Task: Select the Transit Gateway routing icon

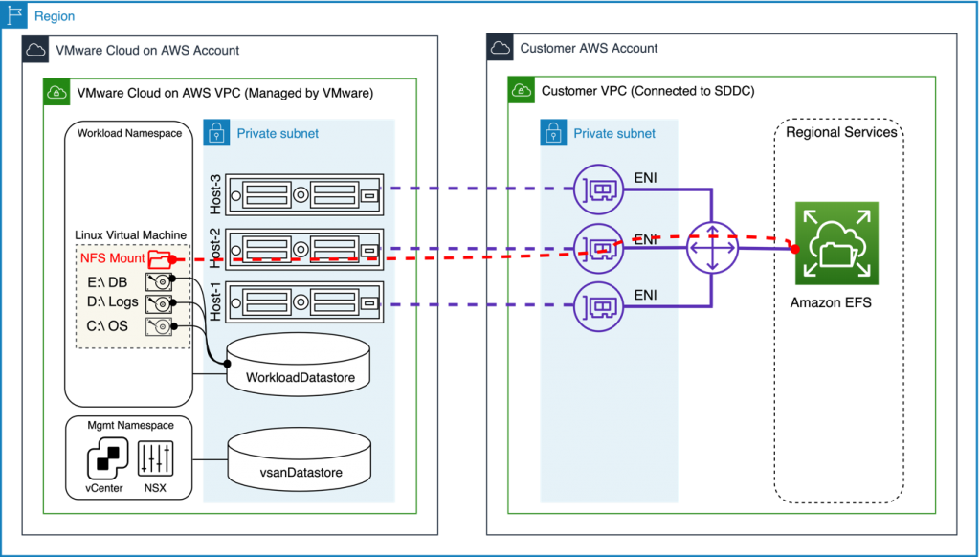Action: click(712, 247)
